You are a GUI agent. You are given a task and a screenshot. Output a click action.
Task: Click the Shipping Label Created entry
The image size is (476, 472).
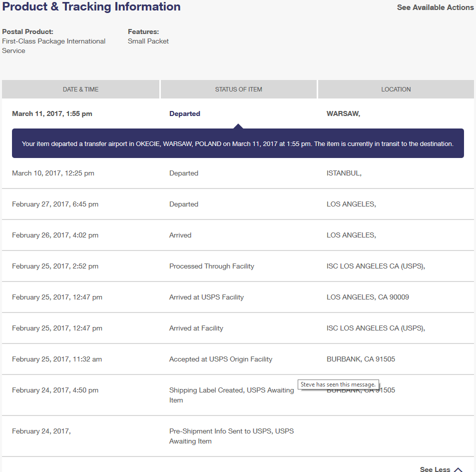[x=231, y=395]
